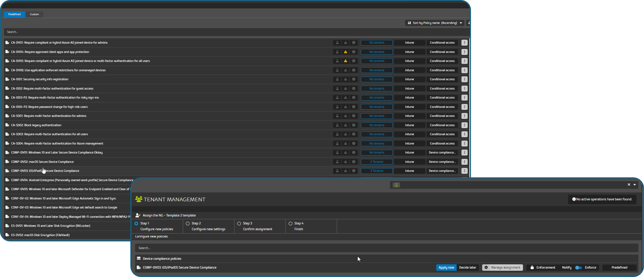Image resolution: width=644 pixels, height=277 pixels.
Task: Click the 2 Tenants button for COMP-DV02
Action: coord(377,162)
